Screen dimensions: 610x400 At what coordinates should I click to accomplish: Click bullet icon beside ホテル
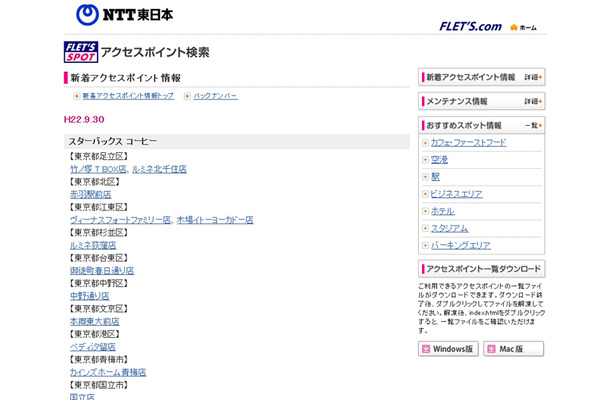(425, 211)
